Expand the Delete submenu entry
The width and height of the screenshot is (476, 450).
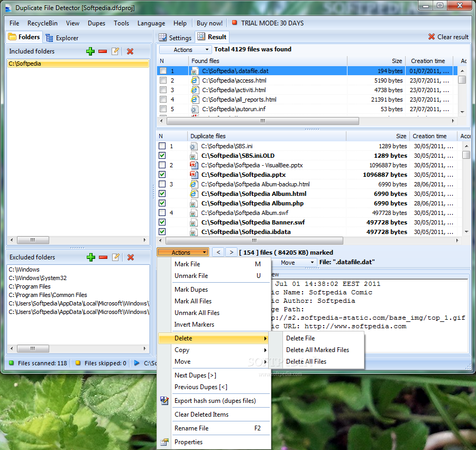pos(214,338)
